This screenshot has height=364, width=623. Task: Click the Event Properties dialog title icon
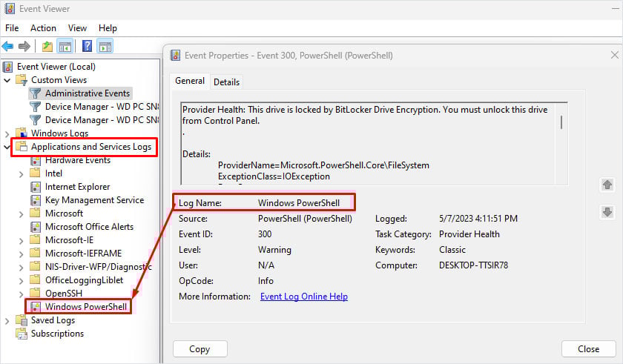click(x=175, y=55)
